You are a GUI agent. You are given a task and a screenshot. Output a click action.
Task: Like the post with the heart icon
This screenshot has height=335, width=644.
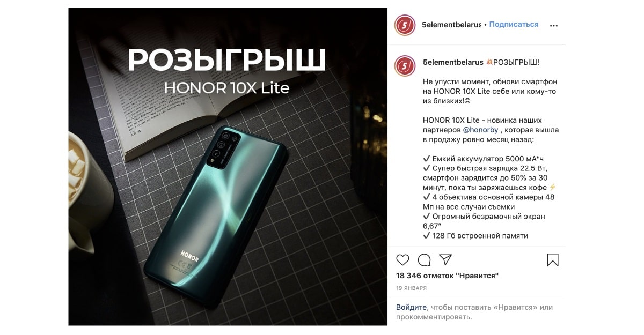pos(402,260)
